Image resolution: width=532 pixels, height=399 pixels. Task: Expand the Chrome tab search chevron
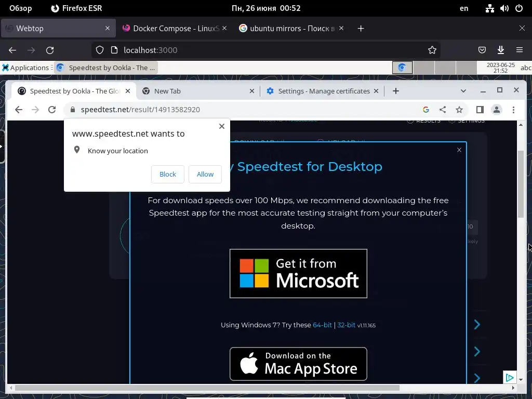[x=463, y=91]
